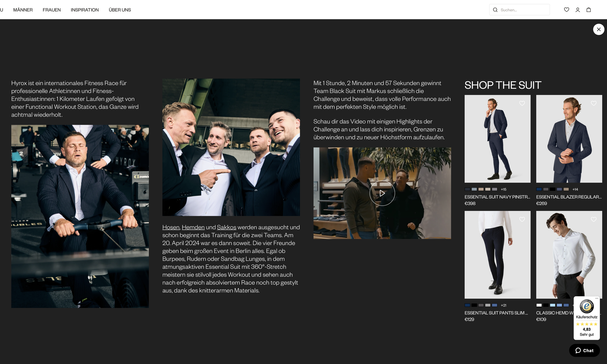Expand +15 more colors for navy suit

(x=503, y=189)
